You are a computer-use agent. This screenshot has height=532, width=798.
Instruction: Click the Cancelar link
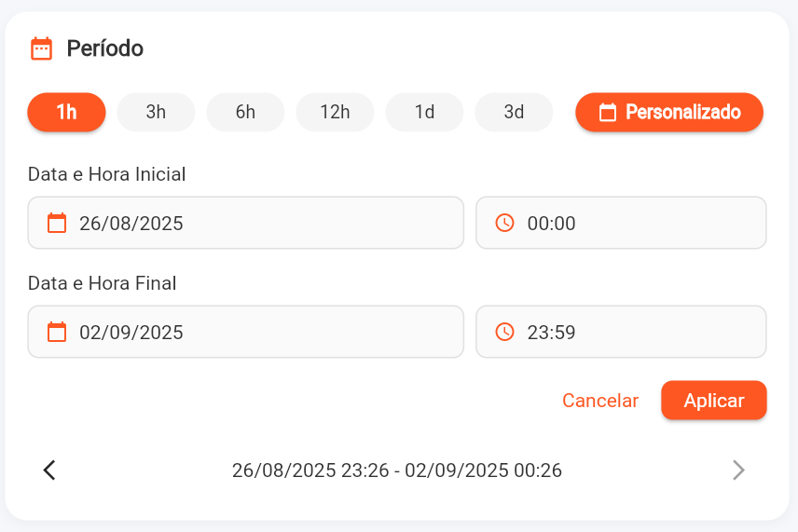[x=600, y=401]
